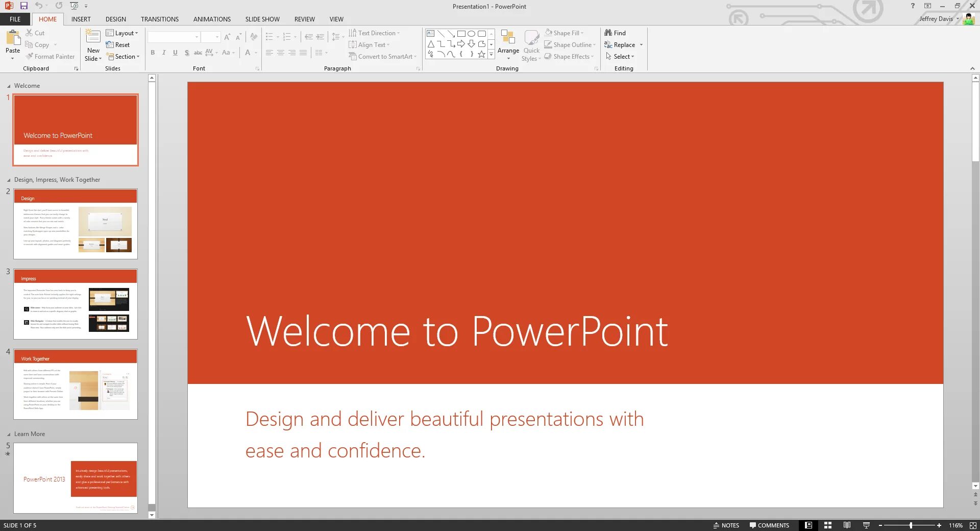Image resolution: width=980 pixels, height=531 pixels.
Task: Click the NOTES button in status bar
Action: (x=726, y=525)
